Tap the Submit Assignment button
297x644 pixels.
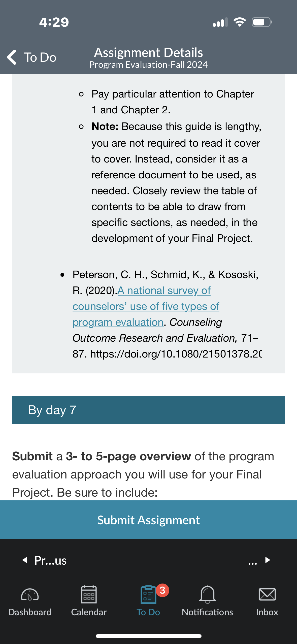(148, 520)
